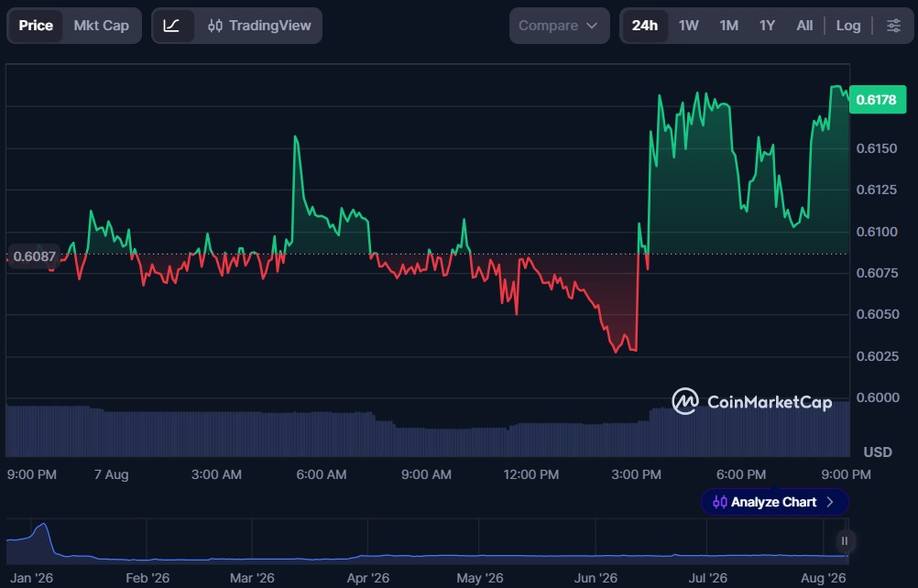Open chart settings sliders icon
This screenshot has width=918, height=588.
point(893,26)
